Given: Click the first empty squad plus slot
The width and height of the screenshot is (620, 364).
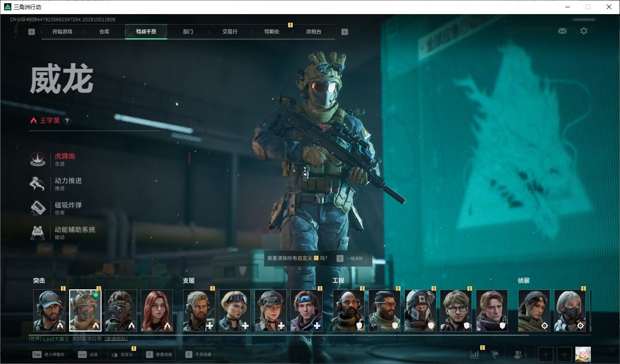Looking at the screenshot, I should (x=546, y=354).
